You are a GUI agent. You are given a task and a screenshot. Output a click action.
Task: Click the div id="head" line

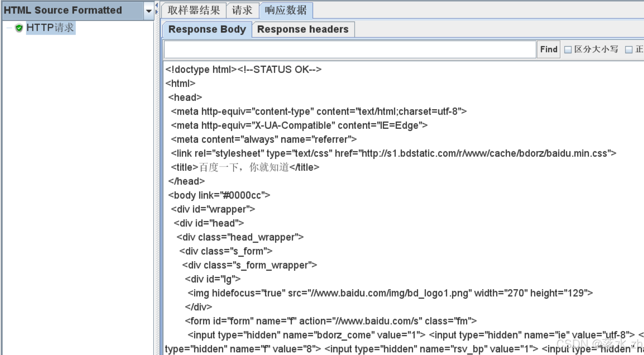[x=209, y=223]
